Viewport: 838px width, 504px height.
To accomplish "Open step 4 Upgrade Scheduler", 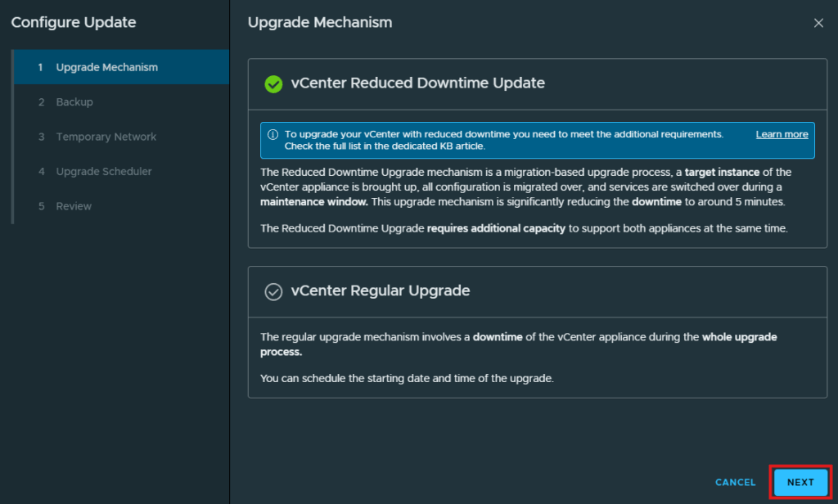I will tap(121, 171).
